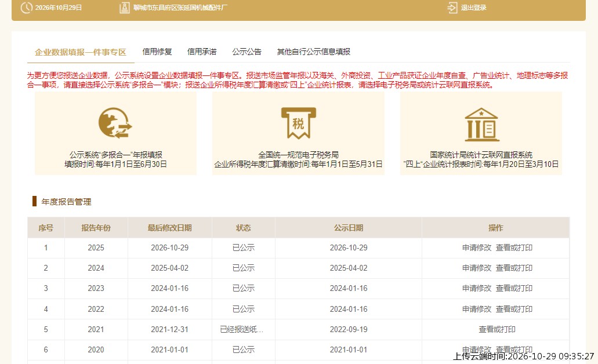Viewport: 598px width, 364px height.
Task: Click the 公示日期 column header
Action: 349,228
